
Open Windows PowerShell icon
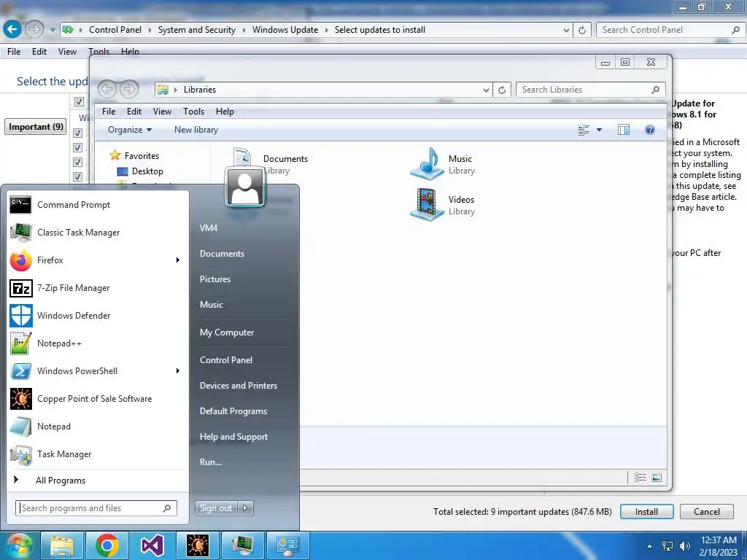pos(21,371)
